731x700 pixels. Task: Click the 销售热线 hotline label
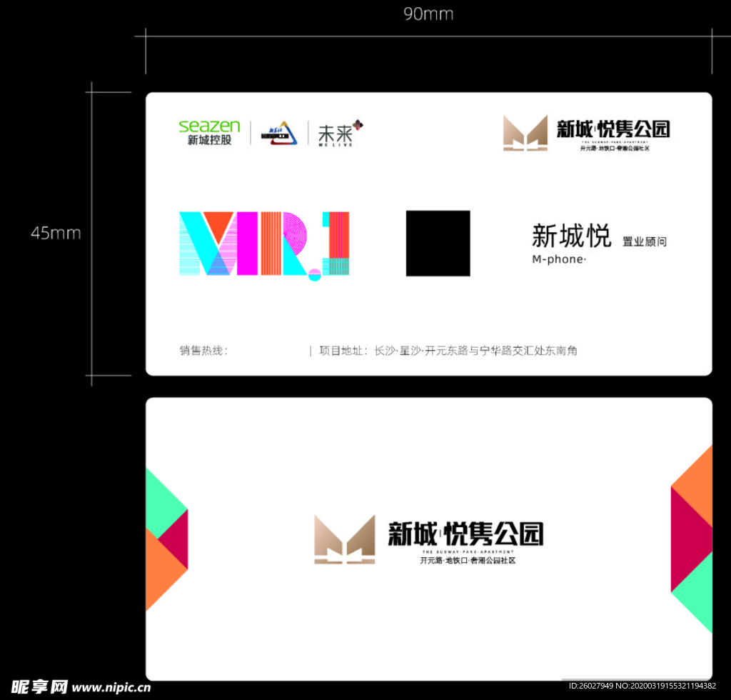point(203,351)
